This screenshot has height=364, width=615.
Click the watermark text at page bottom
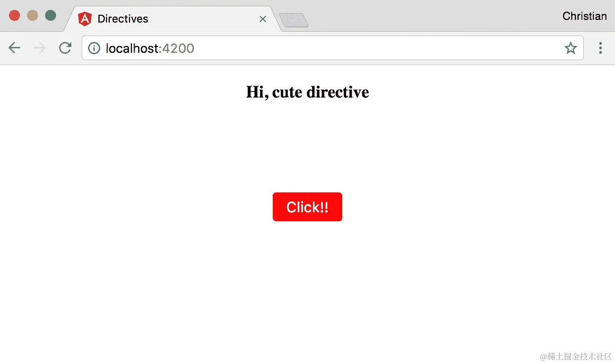point(576,356)
